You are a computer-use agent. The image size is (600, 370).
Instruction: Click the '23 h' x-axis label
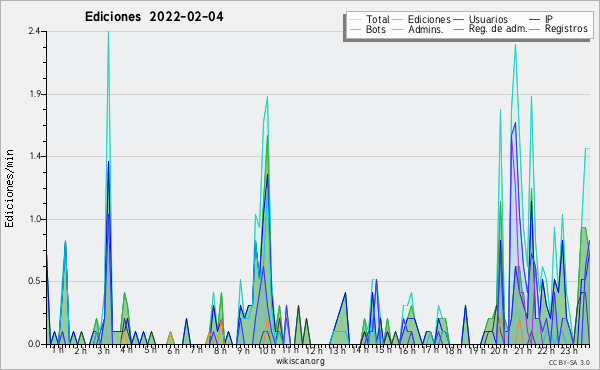point(569,350)
